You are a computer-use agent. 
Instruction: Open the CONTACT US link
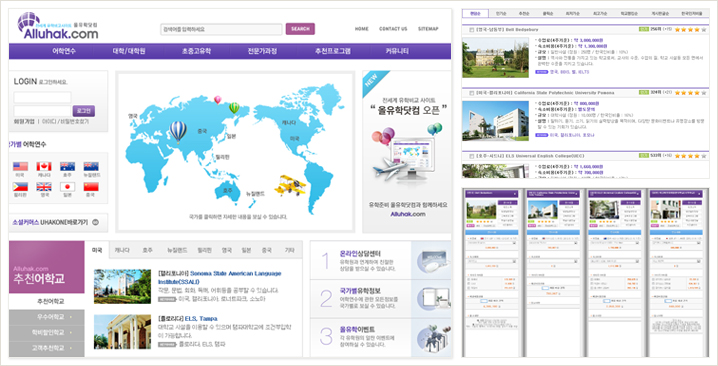click(393, 29)
